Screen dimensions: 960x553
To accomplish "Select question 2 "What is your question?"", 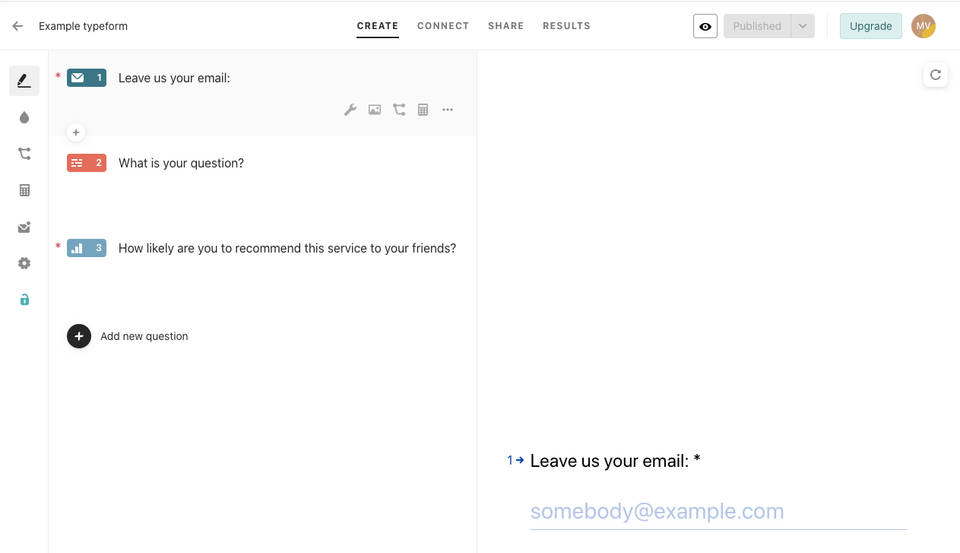I will [x=181, y=163].
